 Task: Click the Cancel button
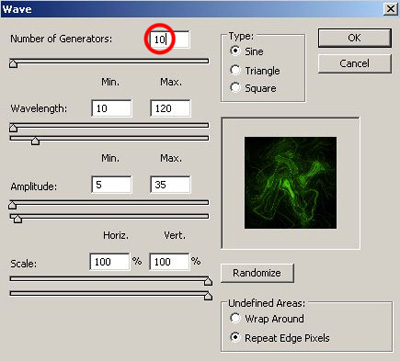tap(355, 63)
